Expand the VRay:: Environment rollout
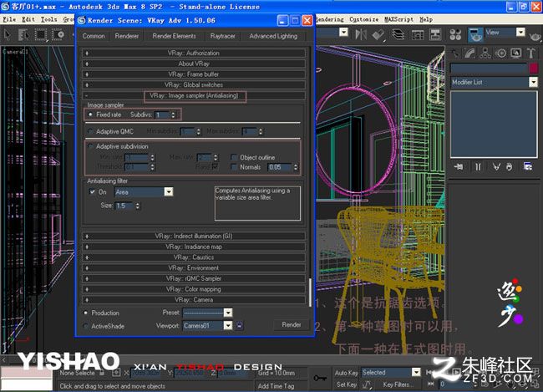Screen dimensions: 543x392 point(194,268)
